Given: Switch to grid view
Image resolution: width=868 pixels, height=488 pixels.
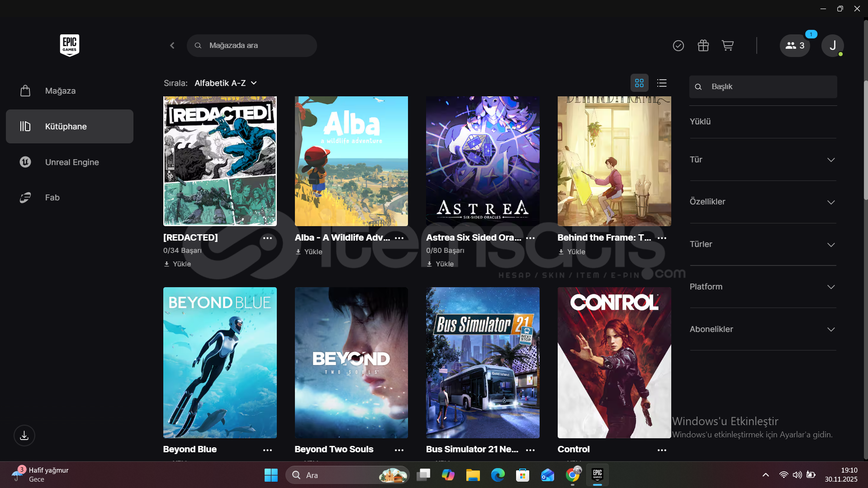Looking at the screenshot, I should [x=639, y=83].
